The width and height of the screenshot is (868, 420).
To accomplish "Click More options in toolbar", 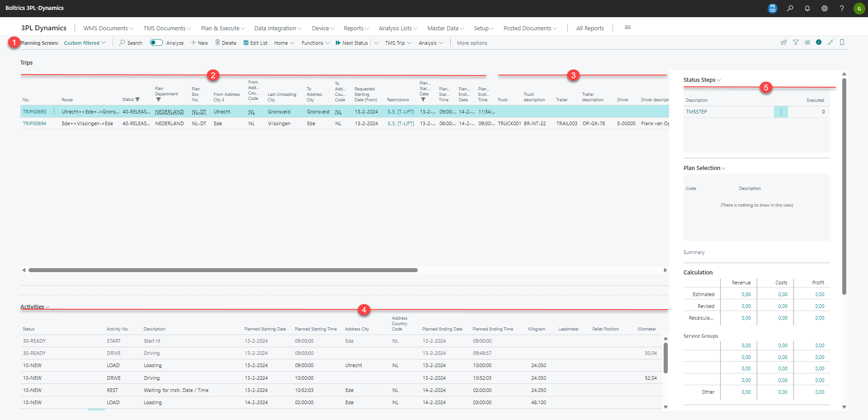I will (x=472, y=43).
